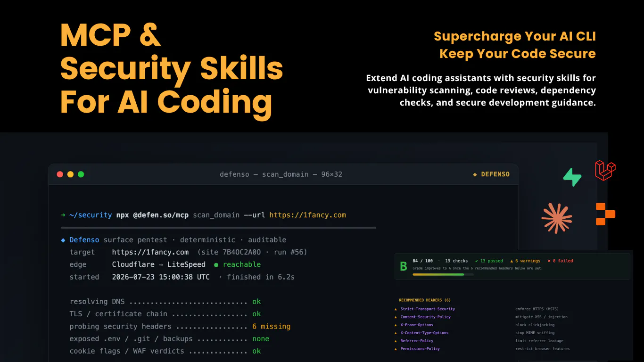Click the terminal title 'defenso — scan_domain — 96×32'
The image size is (644, 362).
click(281, 174)
